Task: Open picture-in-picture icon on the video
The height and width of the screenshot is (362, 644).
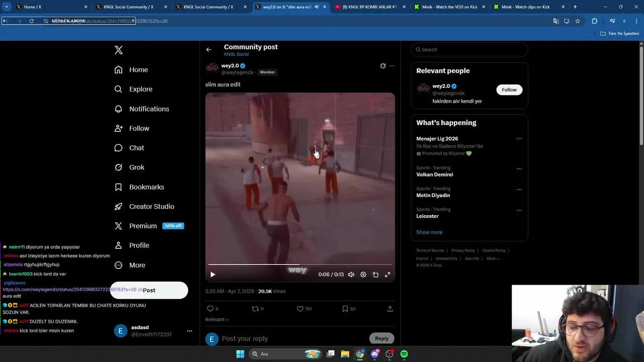Action: [375, 275]
